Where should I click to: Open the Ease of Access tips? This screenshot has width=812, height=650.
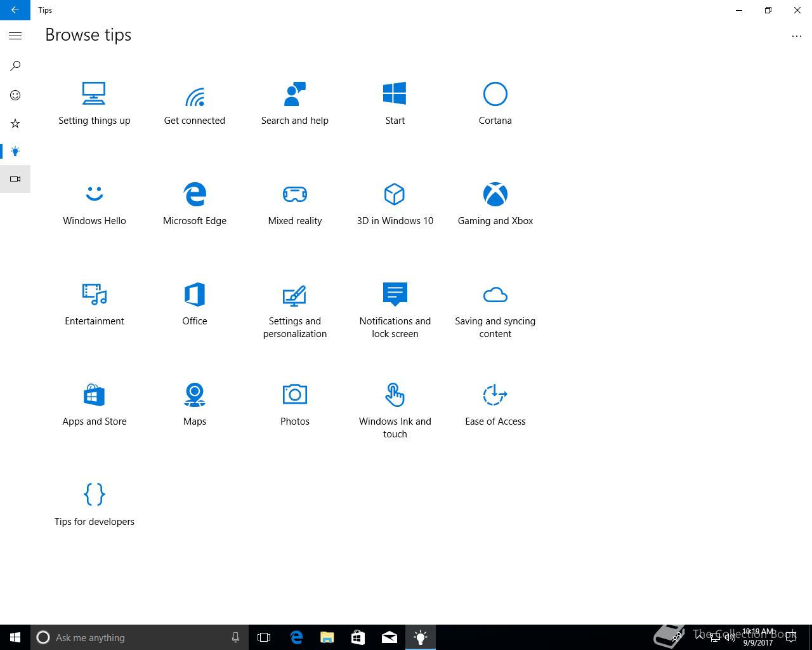(x=495, y=404)
